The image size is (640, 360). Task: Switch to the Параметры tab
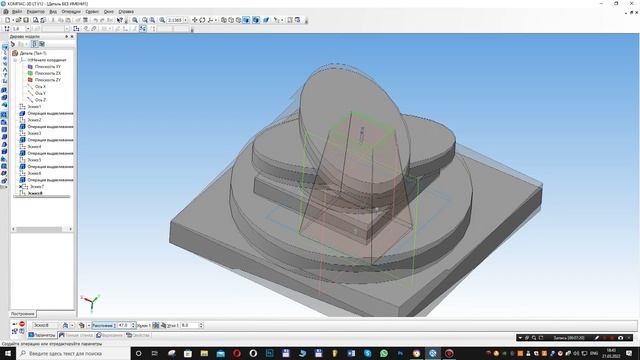pyautogui.click(x=42, y=335)
